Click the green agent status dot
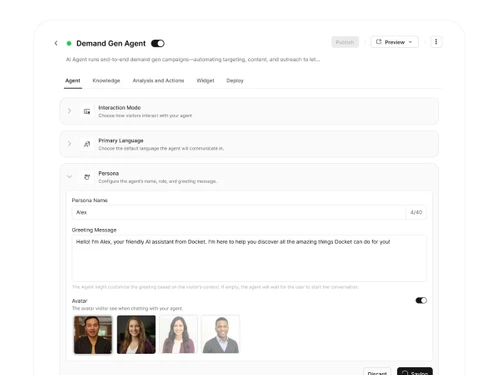 point(69,43)
